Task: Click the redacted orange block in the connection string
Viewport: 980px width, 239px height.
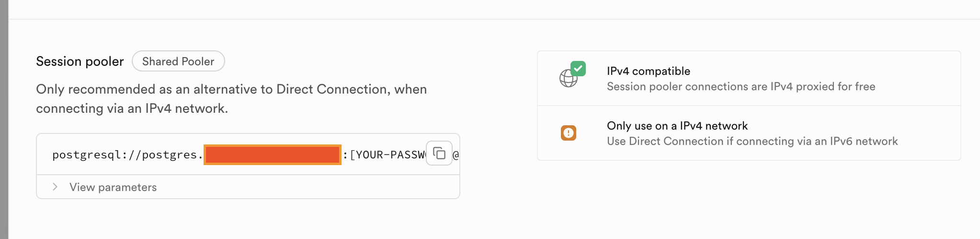Action: click(273, 155)
